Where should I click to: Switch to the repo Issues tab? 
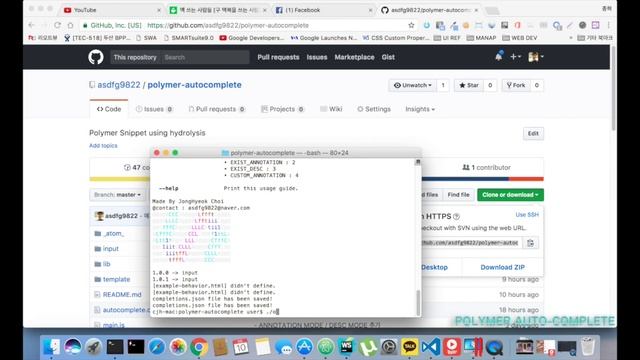[154, 109]
